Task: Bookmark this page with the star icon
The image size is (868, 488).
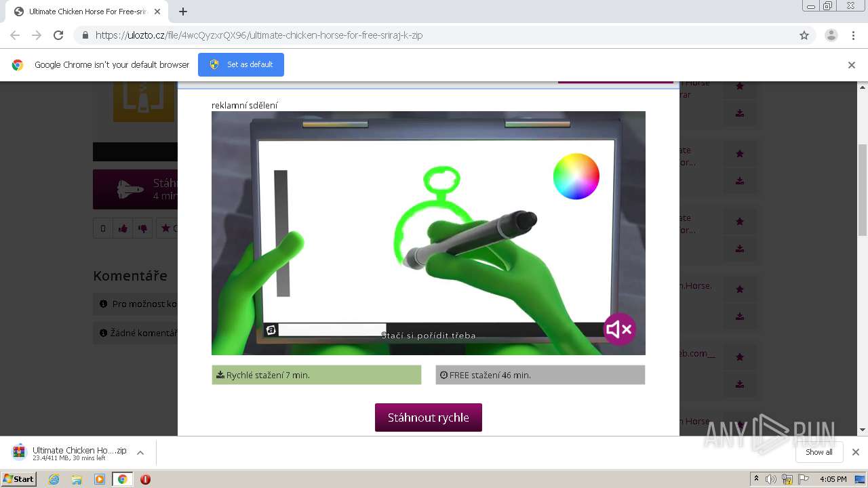Action: (x=804, y=35)
